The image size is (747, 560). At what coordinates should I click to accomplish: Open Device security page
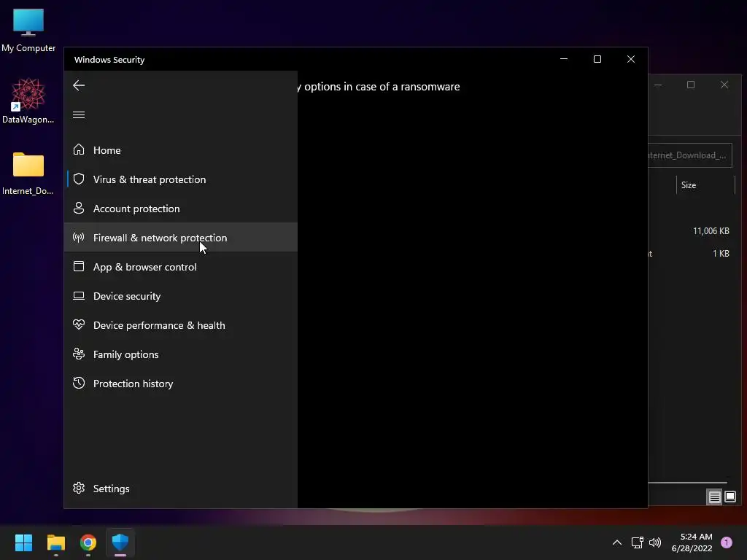coord(181,296)
